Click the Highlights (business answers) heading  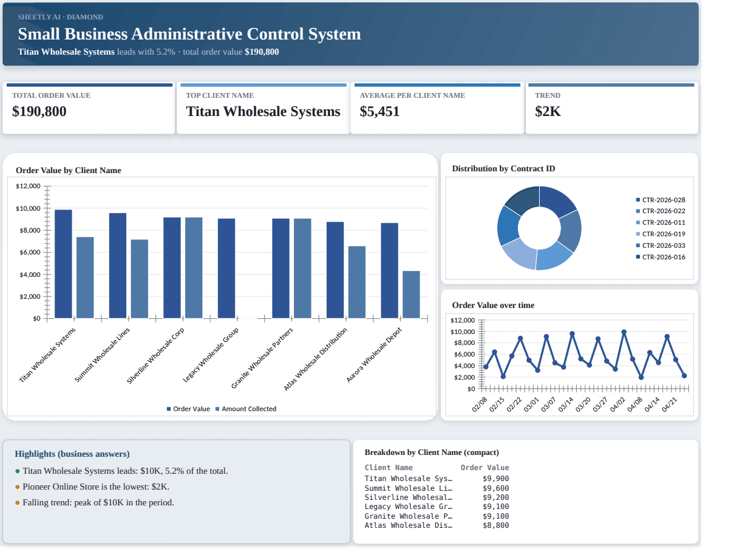pos(72,454)
